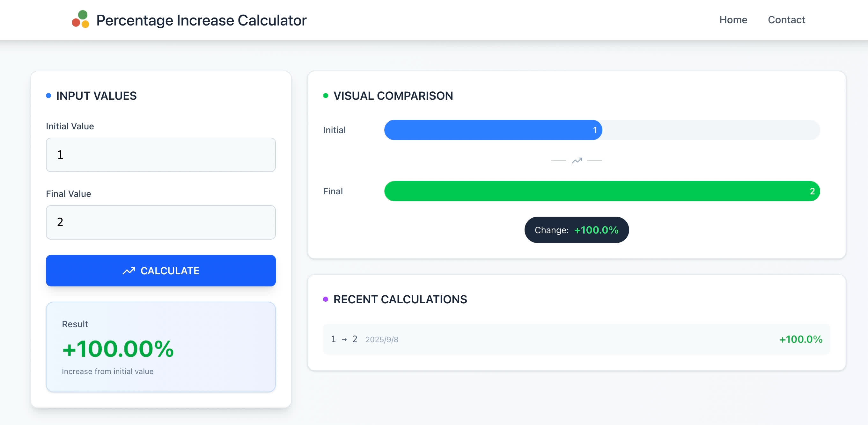Click the Percentage Increase Calculator title
This screenshot has width=868, height=425.
coord(201,20)
